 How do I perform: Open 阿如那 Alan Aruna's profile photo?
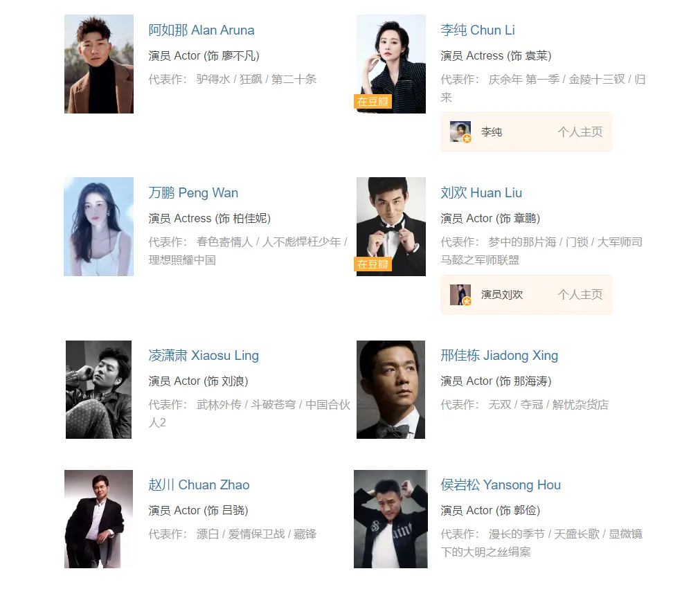[98, 64]
